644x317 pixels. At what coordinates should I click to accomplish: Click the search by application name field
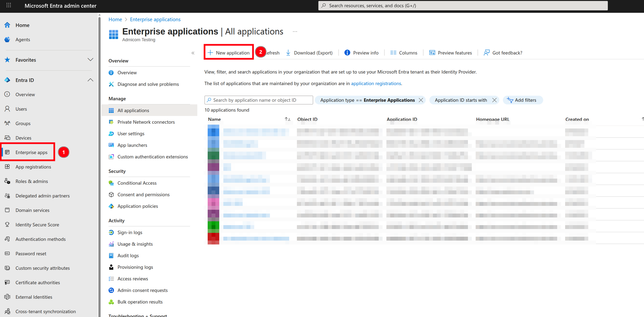coord(259,100)
